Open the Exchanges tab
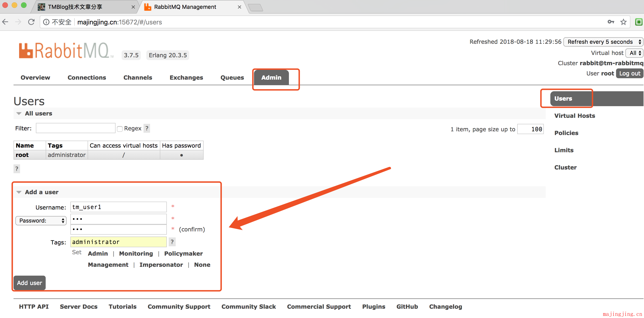 186,78
